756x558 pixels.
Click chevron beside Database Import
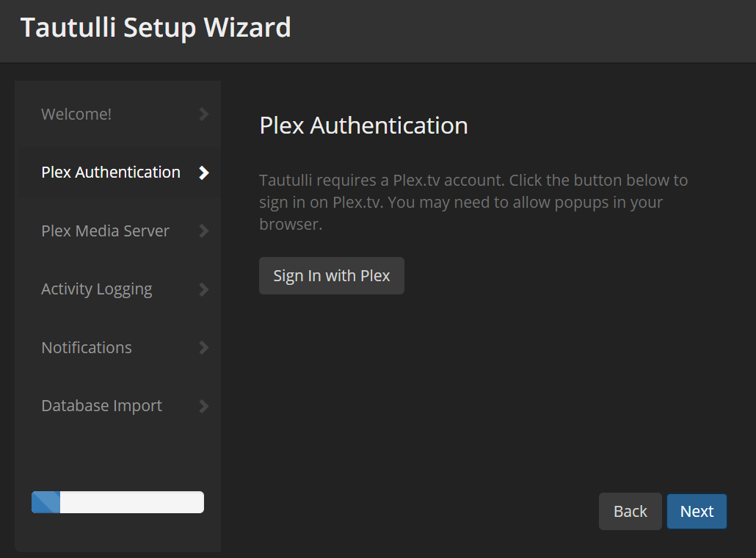click(204, 406)
